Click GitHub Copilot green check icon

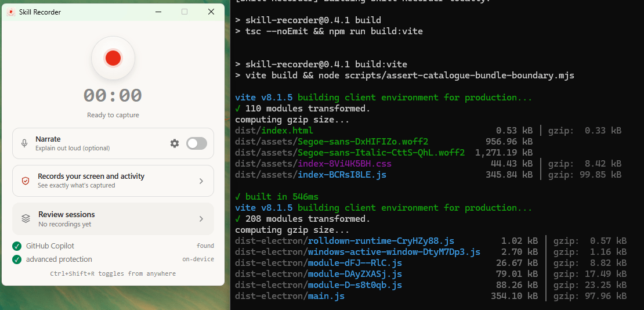17,246
